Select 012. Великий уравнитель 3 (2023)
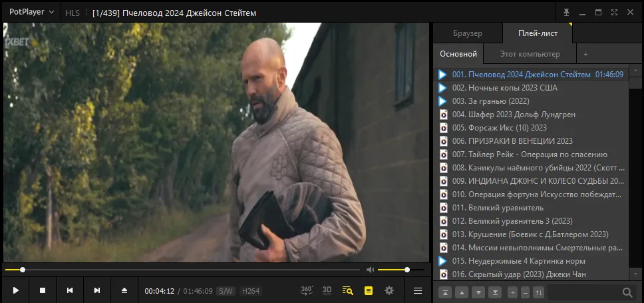 (x=531, y=221)
